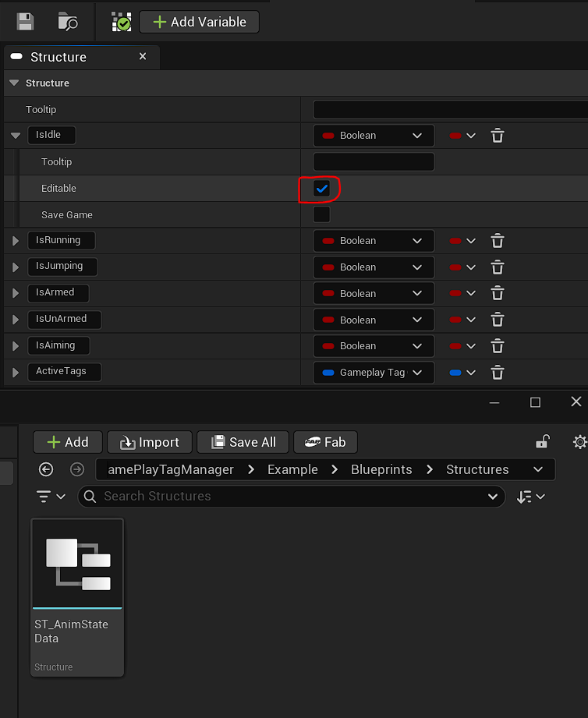Viewport: 588px width, 718px height.
Task: Open the ActiveTags Gameplay Tag type dropdown
Action: (x=374, y=373)
